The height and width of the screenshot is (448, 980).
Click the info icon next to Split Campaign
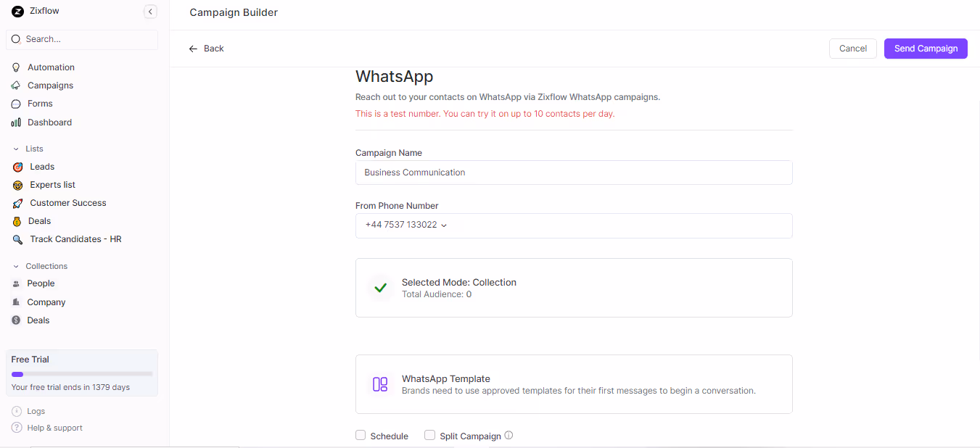coord(508,436)
